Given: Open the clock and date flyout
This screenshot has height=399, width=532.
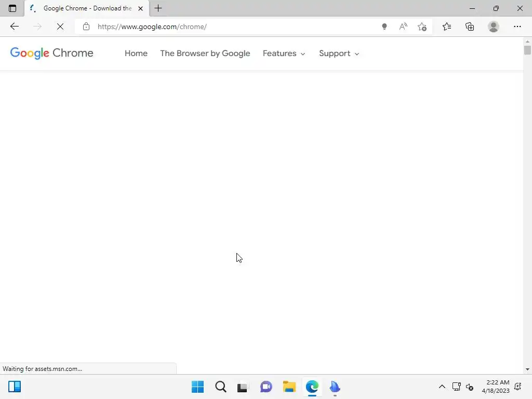Looking at the screenshot, I should [x=496, y=387].
